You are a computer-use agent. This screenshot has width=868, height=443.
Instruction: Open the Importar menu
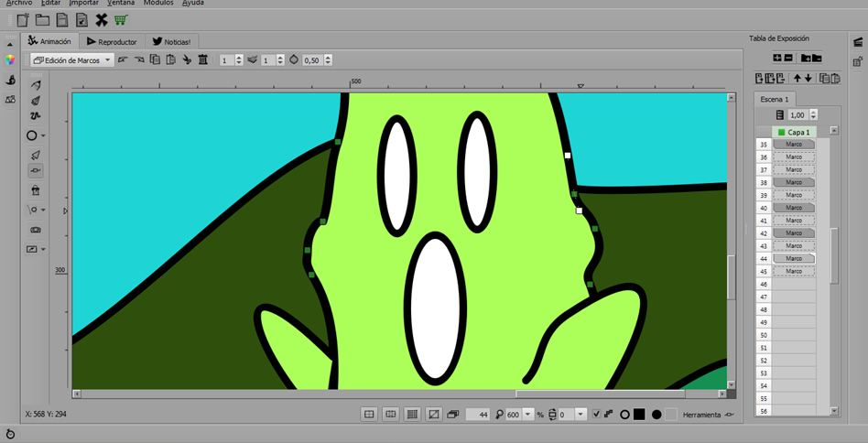[x=83, y=3]
